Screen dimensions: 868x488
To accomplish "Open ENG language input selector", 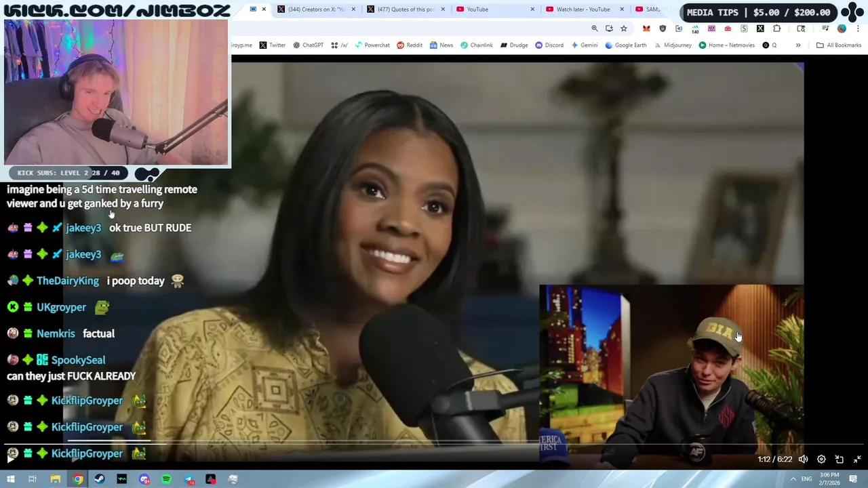I will click(x=806, y=479).
